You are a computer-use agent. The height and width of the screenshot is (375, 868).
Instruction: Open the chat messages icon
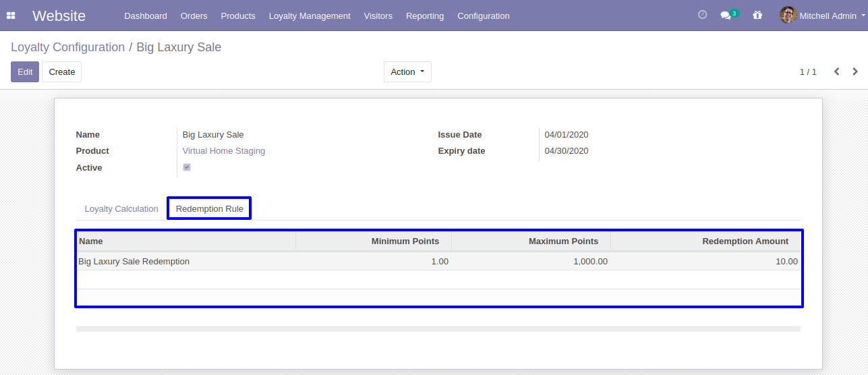coord(726,16)
